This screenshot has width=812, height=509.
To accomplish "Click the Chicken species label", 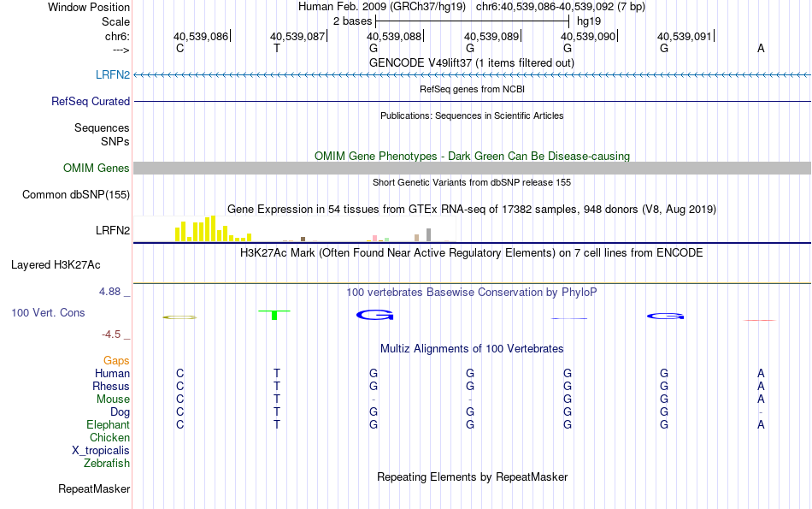I will (109, 437).
